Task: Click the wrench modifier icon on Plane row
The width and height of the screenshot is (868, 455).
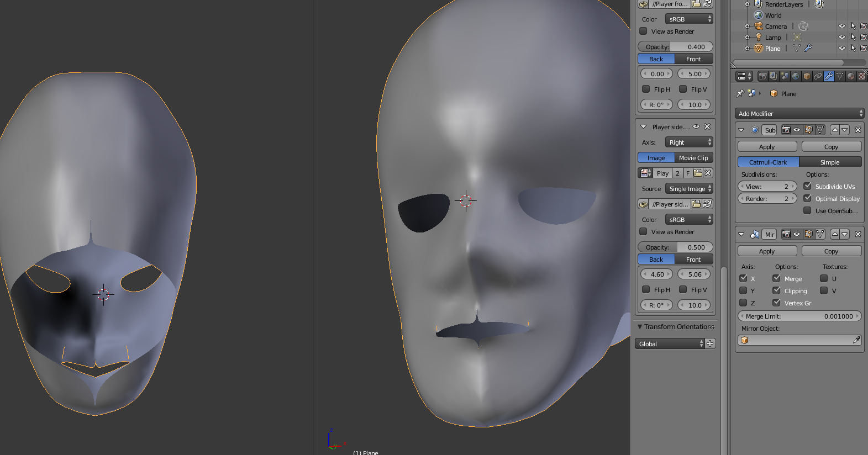Action: point(808,48)
